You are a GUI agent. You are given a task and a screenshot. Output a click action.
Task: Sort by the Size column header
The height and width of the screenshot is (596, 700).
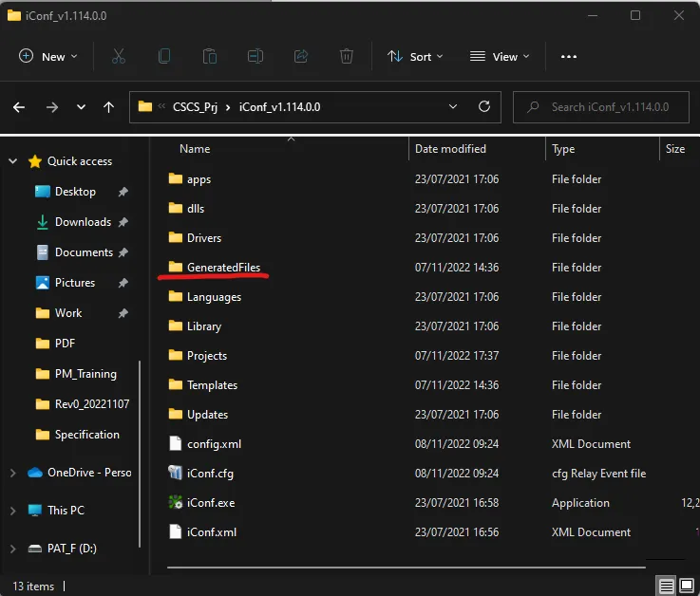[x=675, y=149]
